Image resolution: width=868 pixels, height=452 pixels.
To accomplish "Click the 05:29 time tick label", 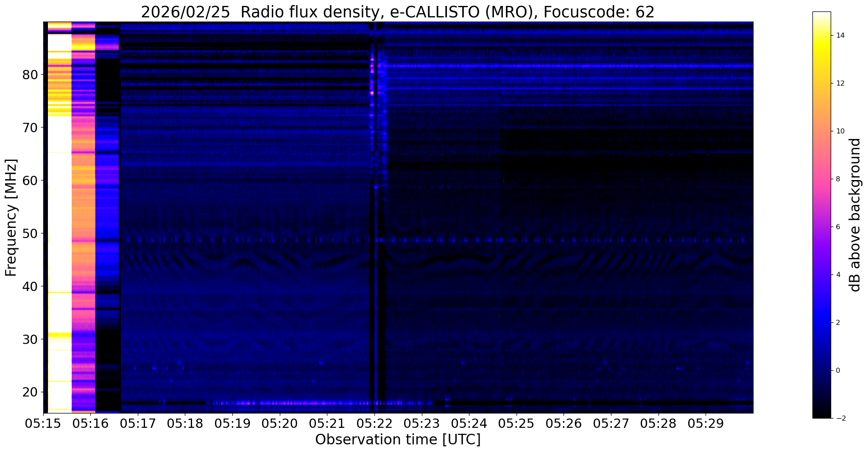I will tap(706, 423).
